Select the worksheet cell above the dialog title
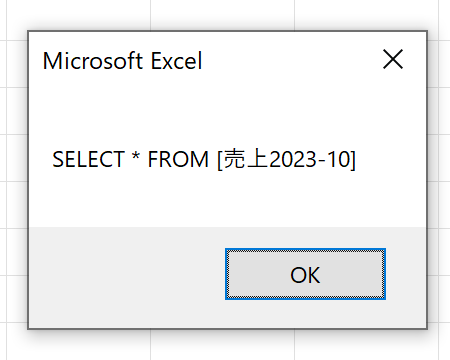450x360 pixels. point(79,15)
